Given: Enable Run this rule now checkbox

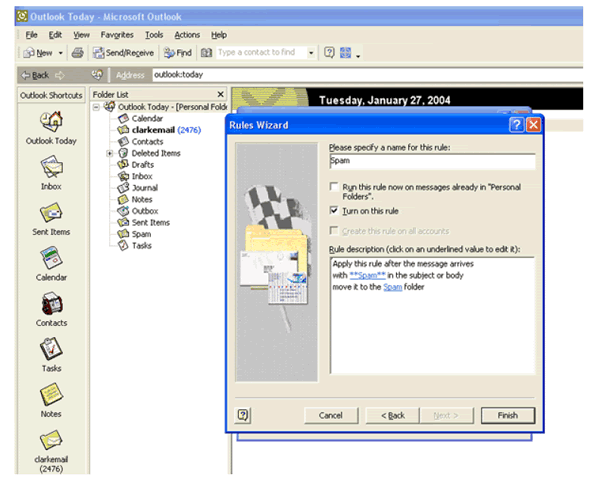Looking at the screenshot, I should coord(334,187).
